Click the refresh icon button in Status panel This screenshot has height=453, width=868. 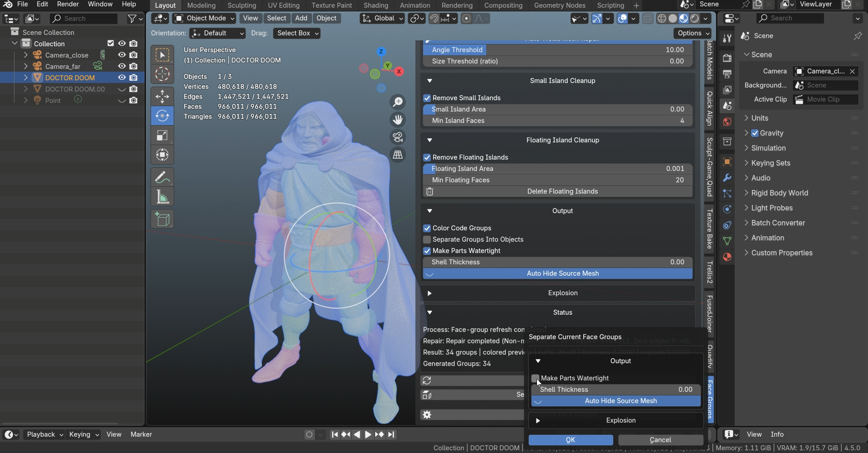(x=427, y=380)
